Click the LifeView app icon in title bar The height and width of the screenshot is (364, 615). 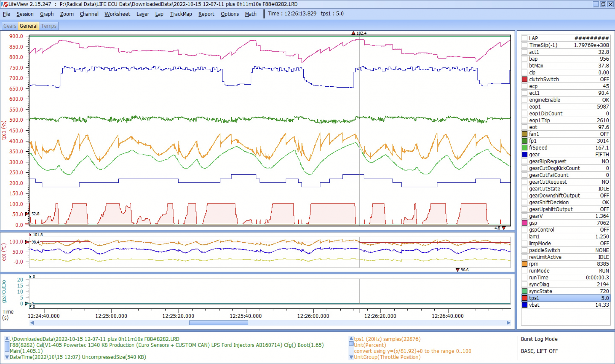(4, 4)
